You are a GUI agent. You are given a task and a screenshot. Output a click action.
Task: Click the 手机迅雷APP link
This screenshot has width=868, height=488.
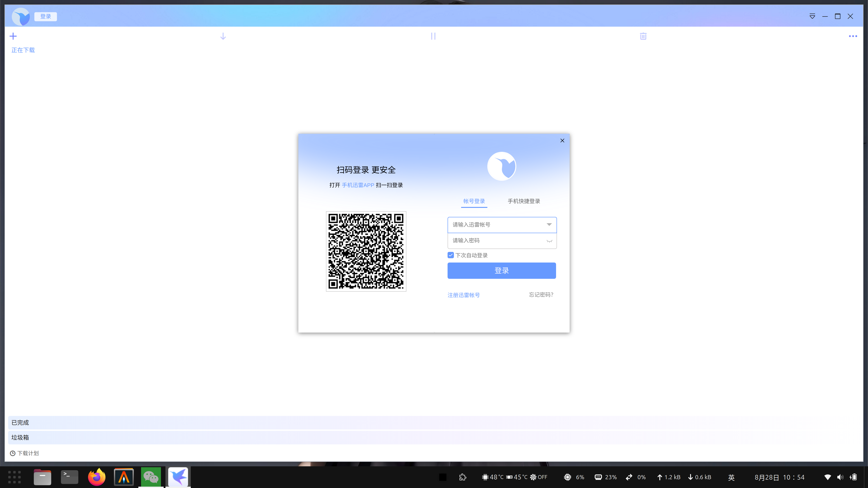358,185
